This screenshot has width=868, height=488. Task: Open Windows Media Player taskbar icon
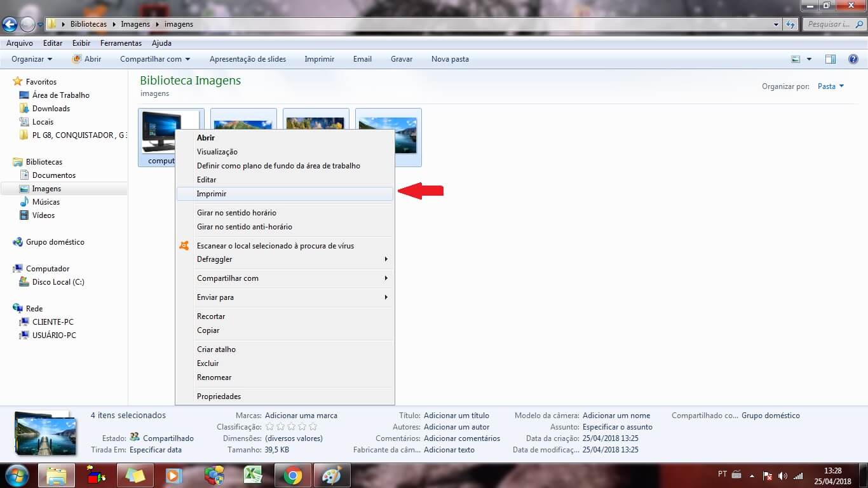tap(173, 475)
